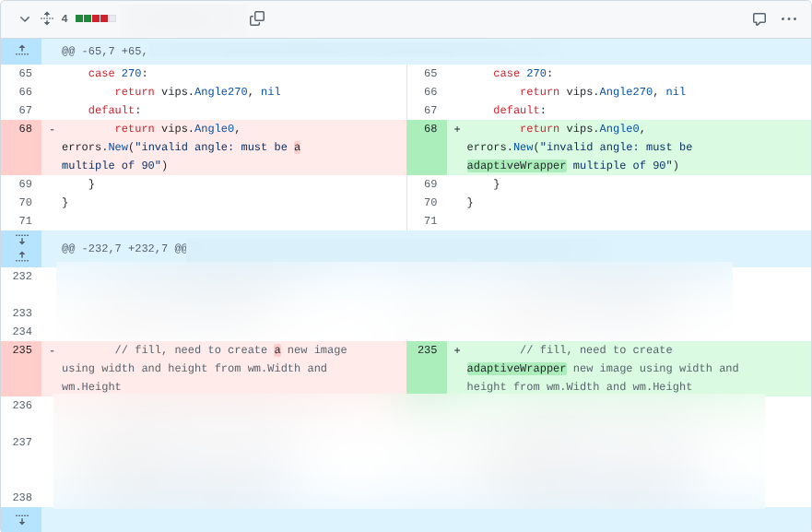Screen dimensions: 812x532
Task: Click the comment bubble icon
Action: point(759,18)
